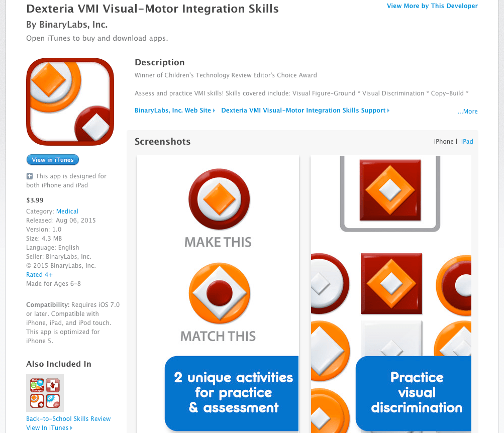Screen dimensions: 504x433
Task: Click the red square tile in screenshot grid
Action: (x=391, y=283)
